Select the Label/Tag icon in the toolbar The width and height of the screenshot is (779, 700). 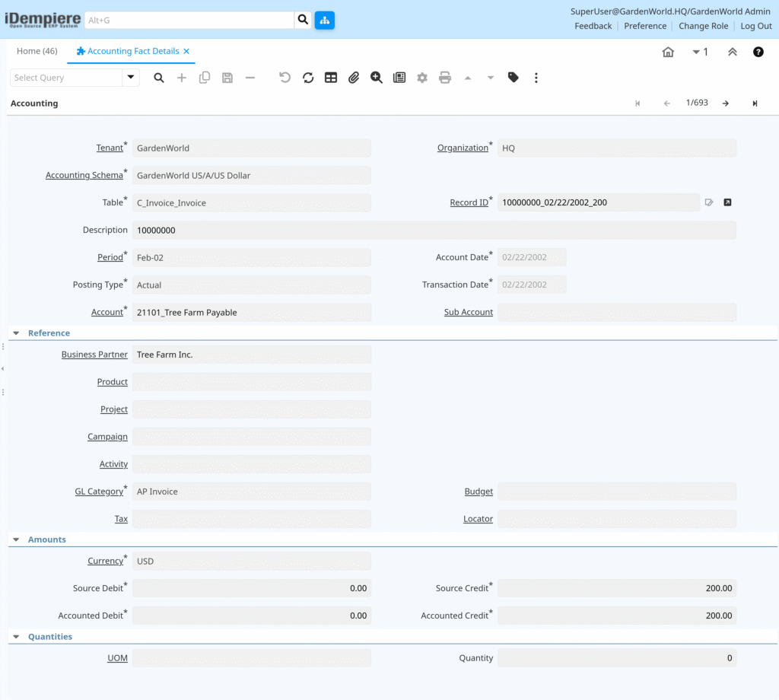(514, 78)
